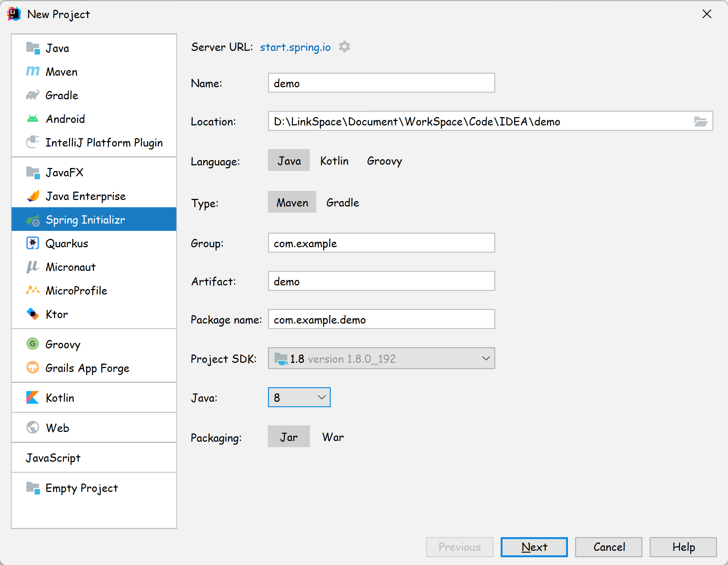Select Groovy as the language
The image size is (728, 565).
pyautogui.click(x=384, y=161)
